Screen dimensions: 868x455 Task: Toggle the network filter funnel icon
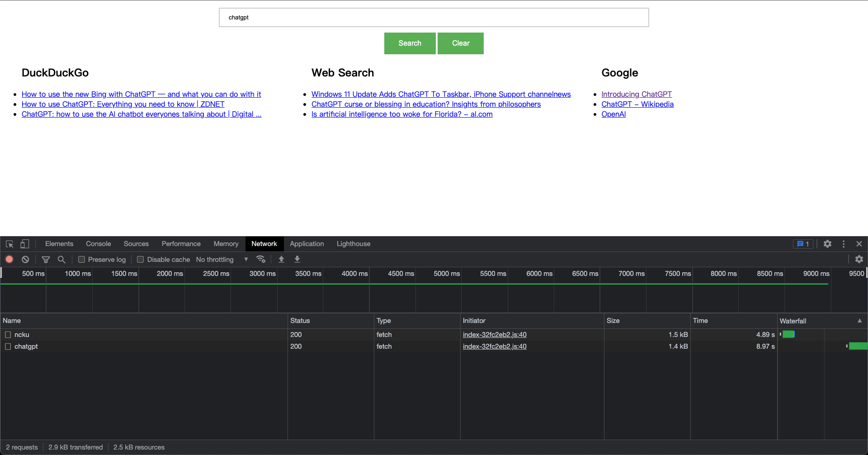tap(46, 259)
